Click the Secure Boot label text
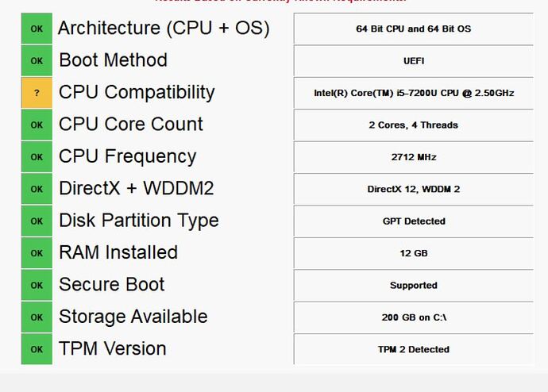The width and height of the screenshot is (548, 392). point(112,285)
